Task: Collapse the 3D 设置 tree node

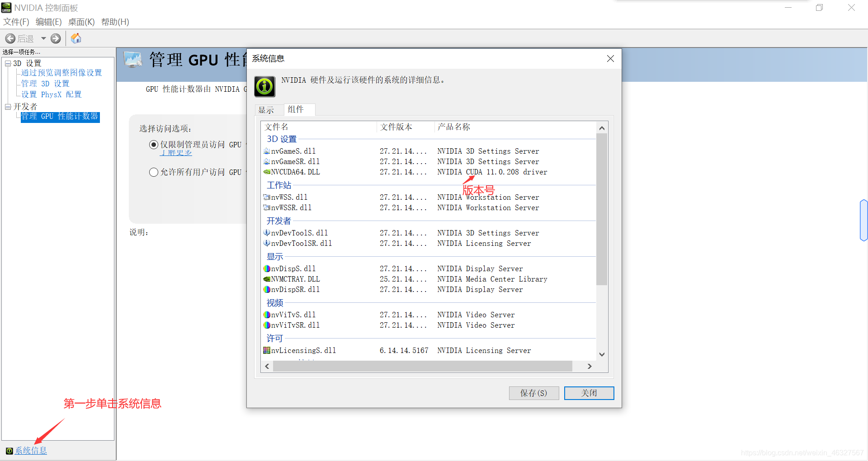Action: tap(8, 63)
